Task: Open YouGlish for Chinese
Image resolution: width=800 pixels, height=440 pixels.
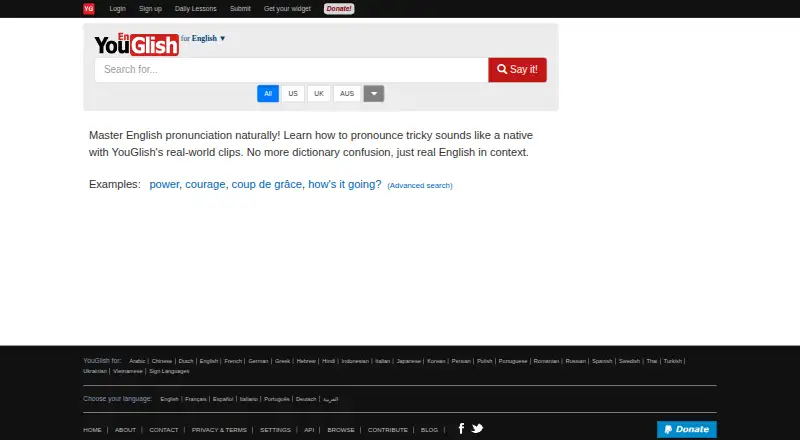Action: coord(162,361)
